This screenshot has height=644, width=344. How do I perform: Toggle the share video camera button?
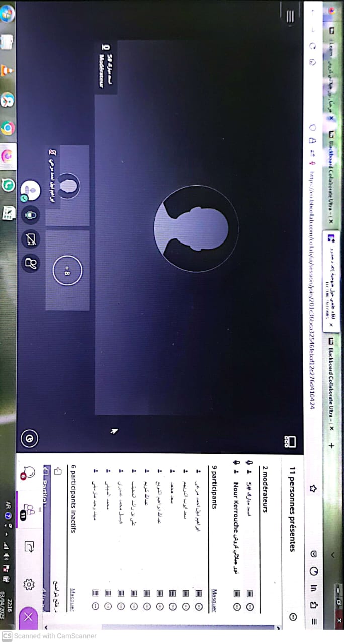click(x=31, y=239)
